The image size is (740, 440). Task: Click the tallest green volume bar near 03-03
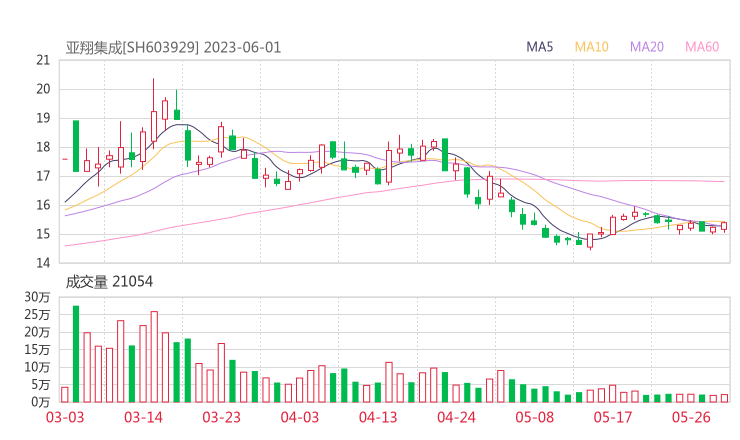[76, 354]
